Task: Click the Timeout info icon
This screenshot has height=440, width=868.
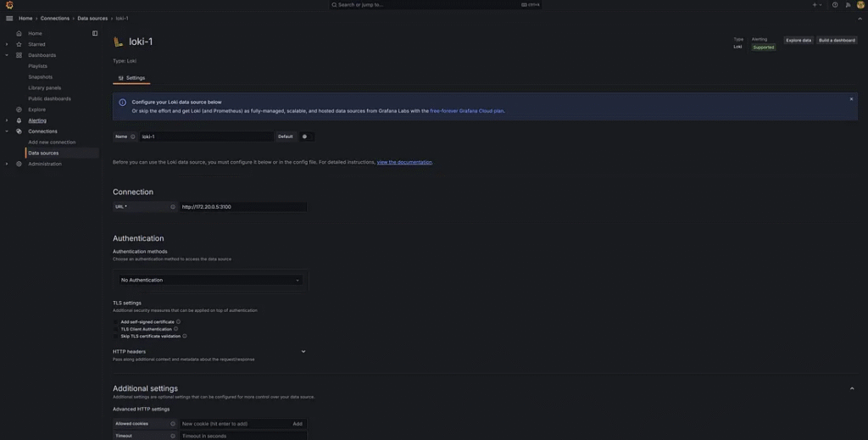Action: point(173,436)
